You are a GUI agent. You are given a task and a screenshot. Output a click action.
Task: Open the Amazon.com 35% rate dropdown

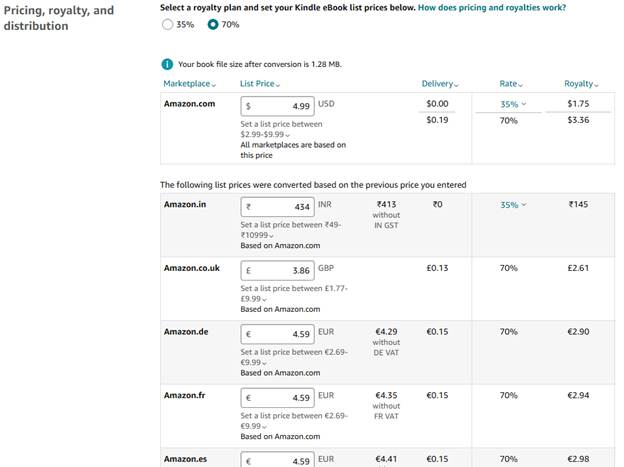pos(513,104)
